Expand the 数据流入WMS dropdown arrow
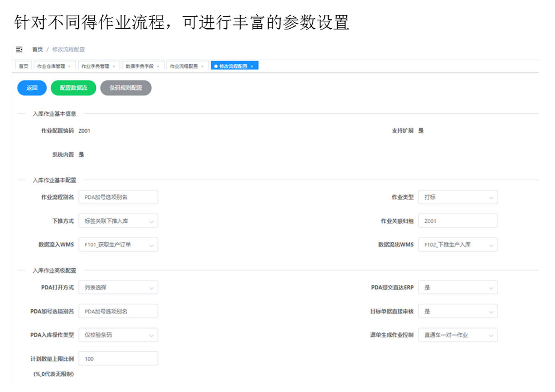The height and width of the screenshot is (392, 555). (151, 245)
